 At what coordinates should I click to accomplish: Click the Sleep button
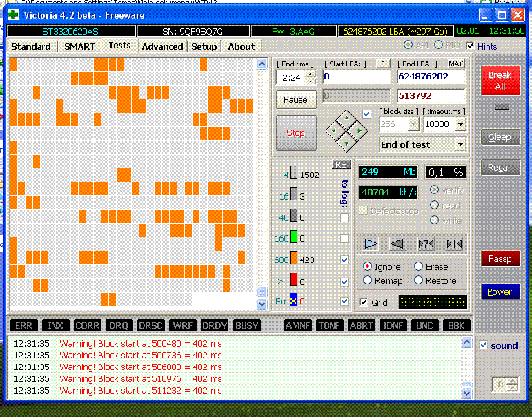500,137
